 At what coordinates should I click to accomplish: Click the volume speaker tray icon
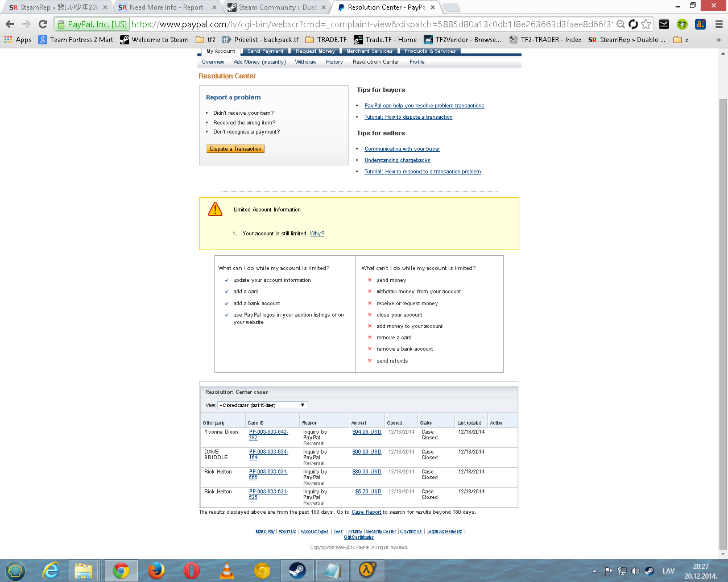[x=635, y=571]
